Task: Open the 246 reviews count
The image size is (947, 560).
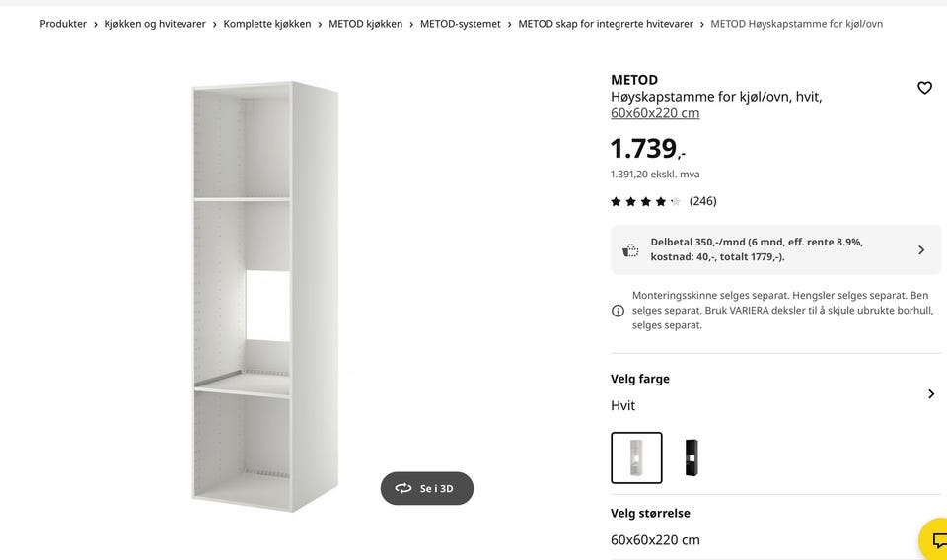Action: tap(703, 201)
